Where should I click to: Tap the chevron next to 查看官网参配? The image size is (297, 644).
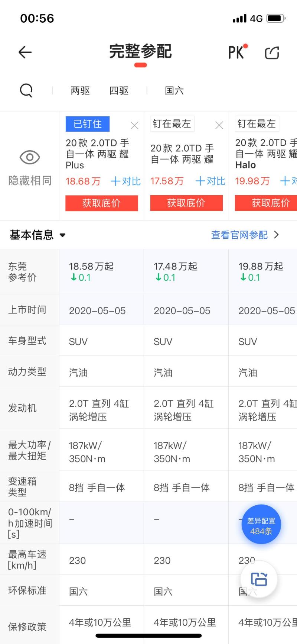pyautogui.click(x=276, y=235)
